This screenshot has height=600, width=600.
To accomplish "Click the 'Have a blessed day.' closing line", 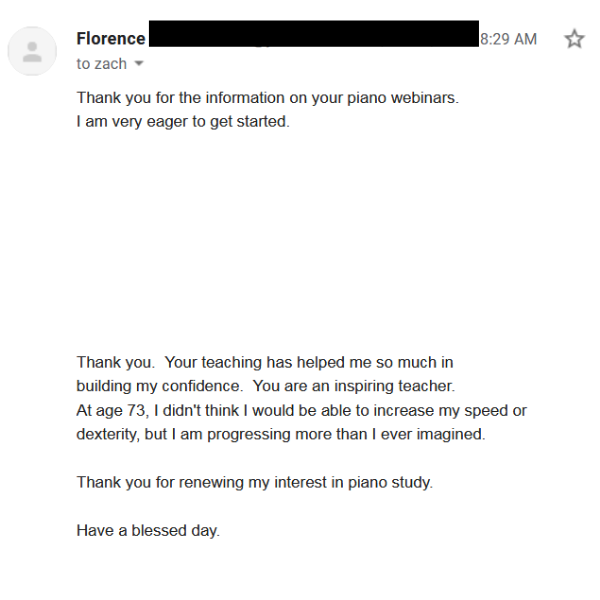I will (x=148, y=530).
